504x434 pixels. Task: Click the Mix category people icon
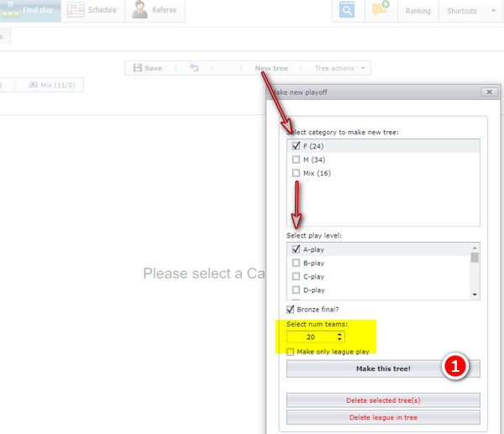pyautogui.click(x=33, y=85)
